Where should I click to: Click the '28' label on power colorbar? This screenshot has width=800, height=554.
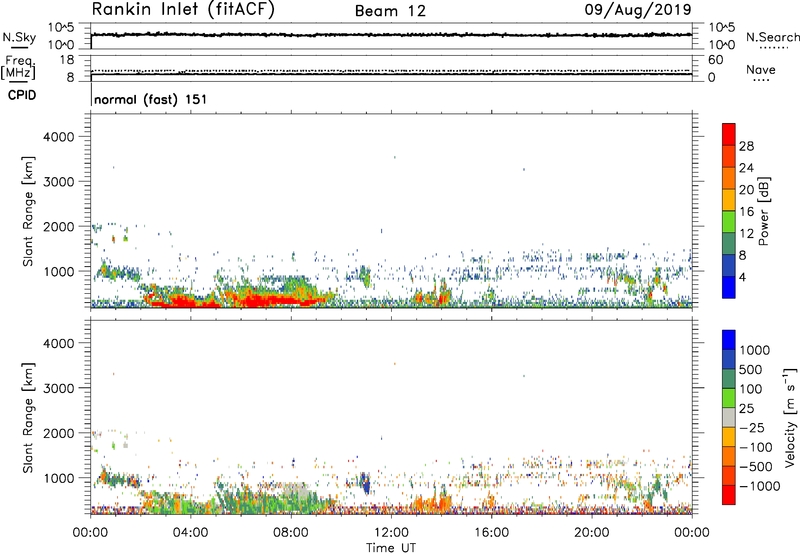[746, 146]
